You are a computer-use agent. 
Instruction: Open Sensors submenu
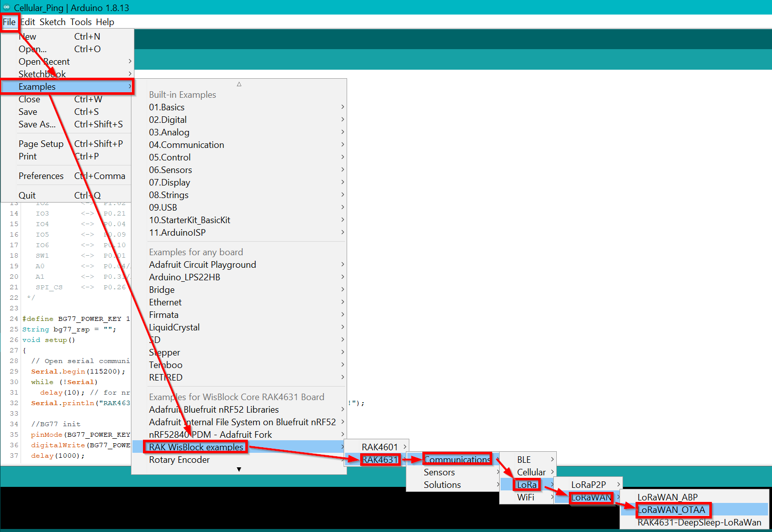(453, 472)
